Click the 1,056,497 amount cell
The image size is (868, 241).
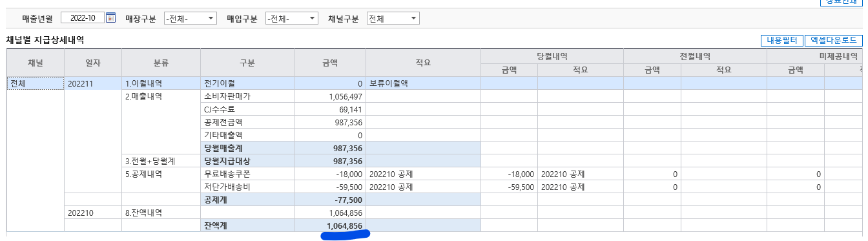point(330,96)
